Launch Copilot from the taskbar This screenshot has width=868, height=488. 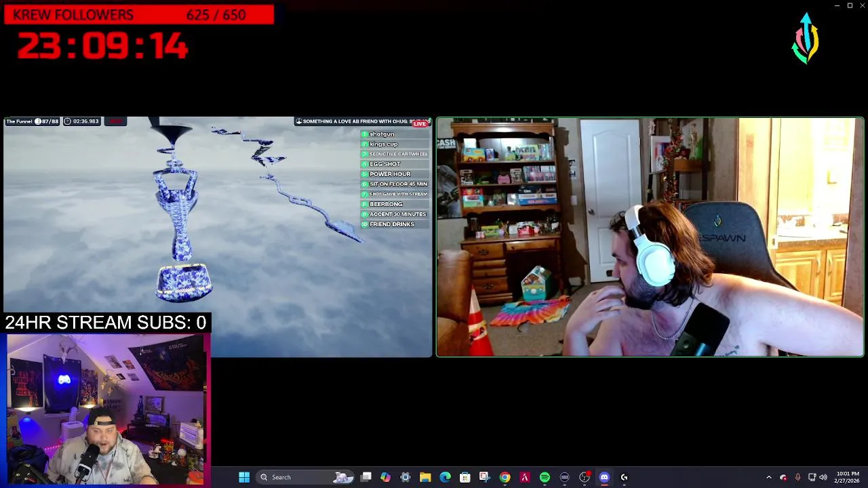[386, 477]
